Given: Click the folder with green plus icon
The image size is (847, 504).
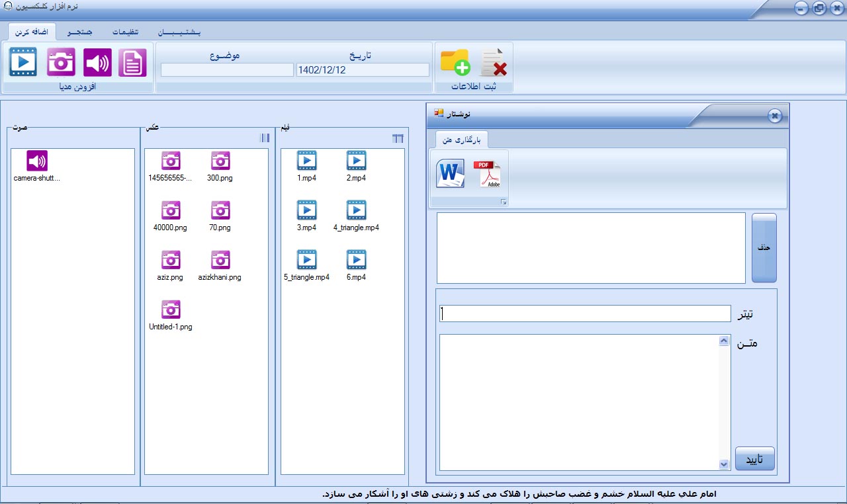Looking at the screenshot, I should tap(455, 63).
